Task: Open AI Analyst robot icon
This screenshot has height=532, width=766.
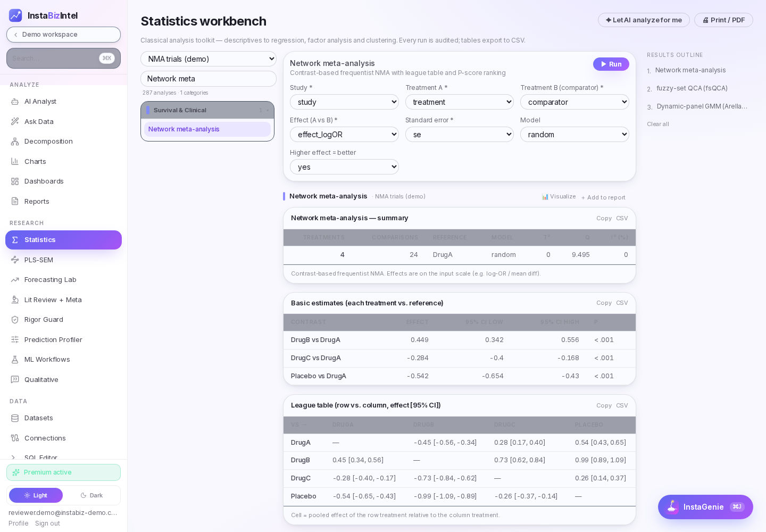Action: (x=15, y=102)
